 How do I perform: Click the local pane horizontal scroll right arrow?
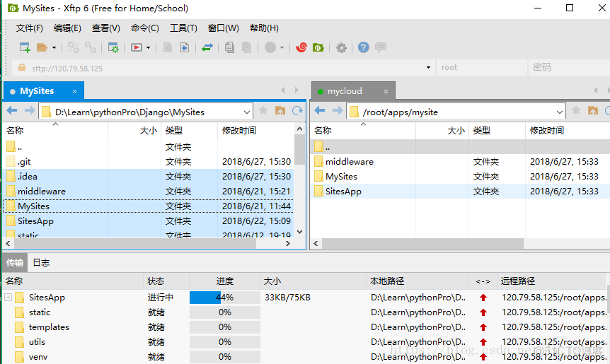(288, 244)
